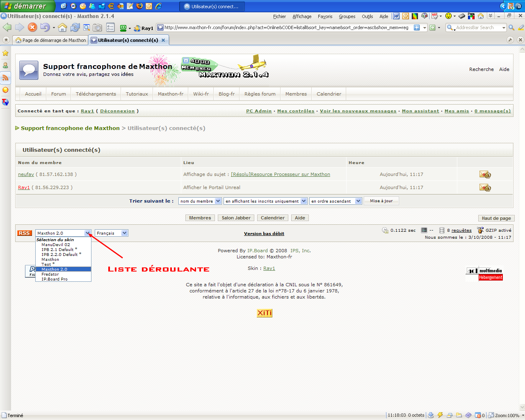Stop page loading with red X icon
Viewport: 525px width, 420px height.
click(x=32, y=27)
